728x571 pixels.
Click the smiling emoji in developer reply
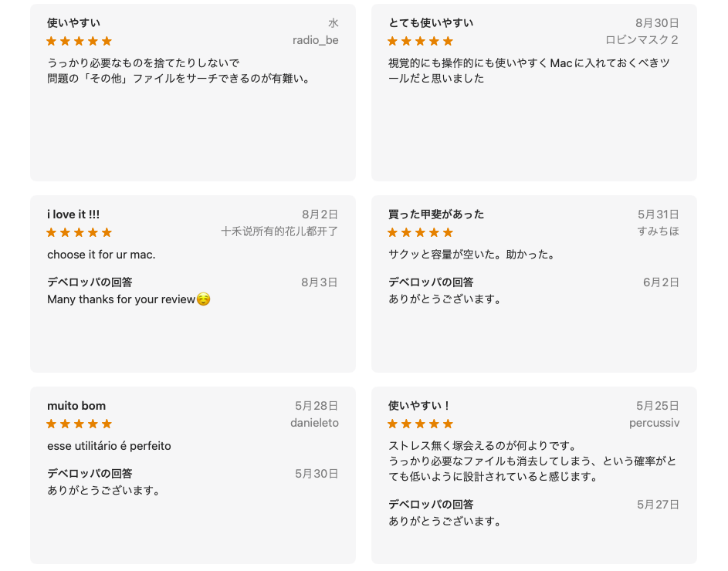pos(203,299)
